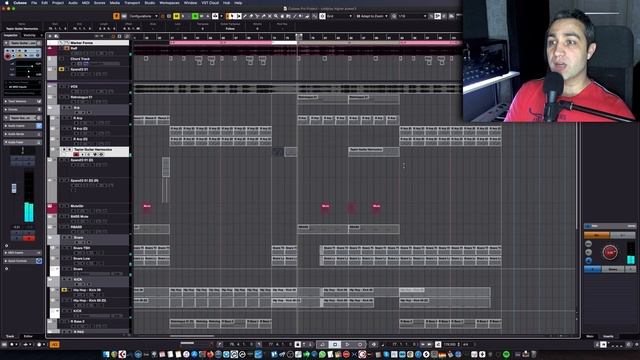Solo the Taylor Guitar Harmonics track
Viewport: 640px width, 360px height.
69,150
